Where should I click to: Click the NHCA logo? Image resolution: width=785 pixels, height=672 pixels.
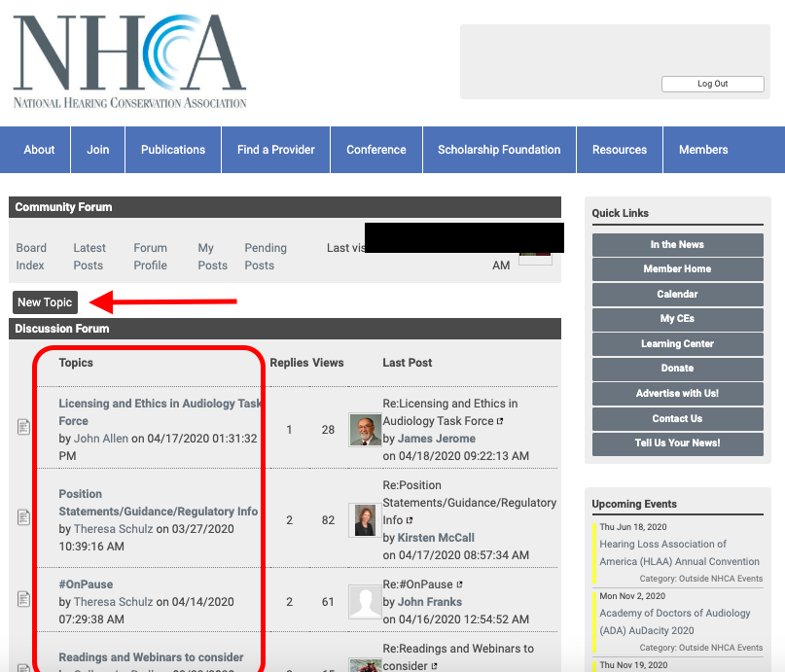pos(129,61)
